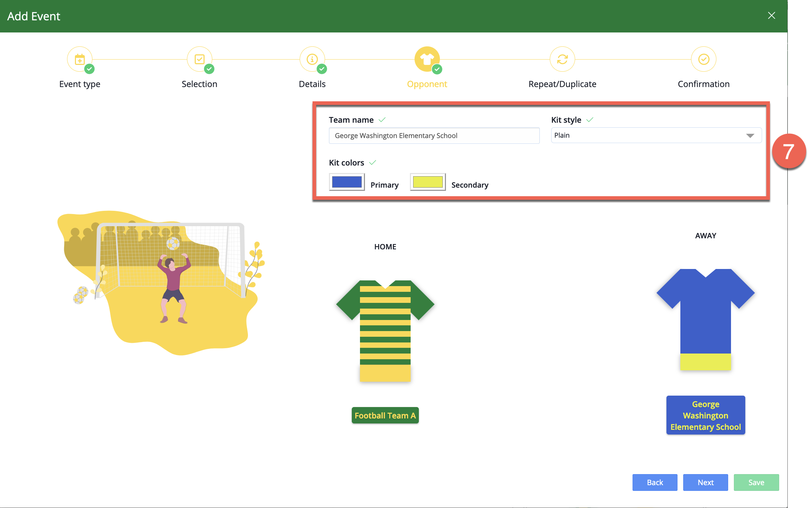Click the Details info step icon
The width and height of the screenshot is (812, 508).
312,59
